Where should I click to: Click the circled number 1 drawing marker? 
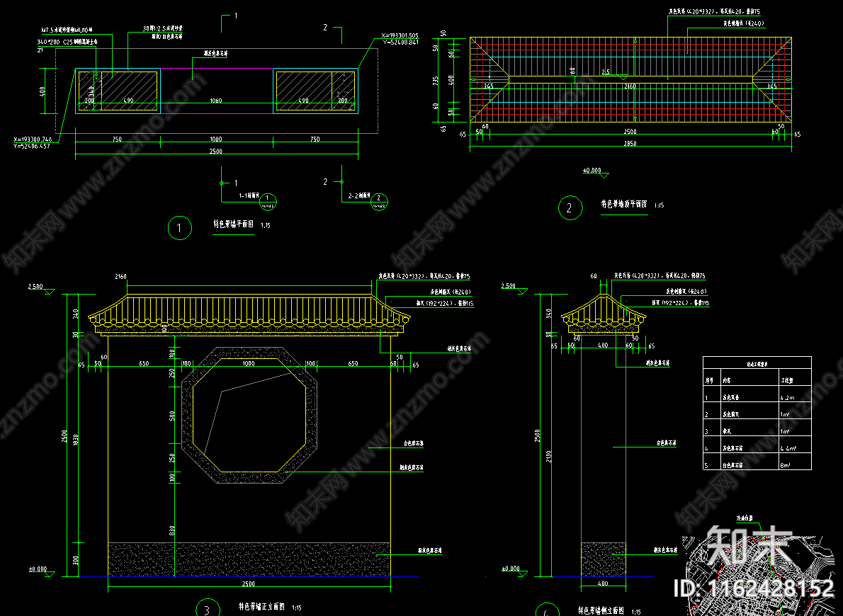(x=179, y=228)
